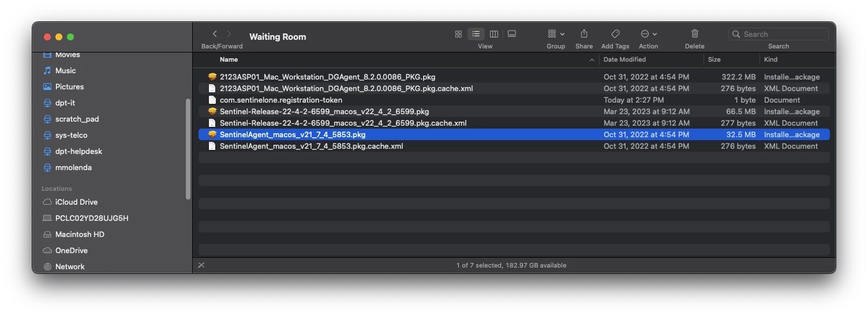Image resolution: width=868 pixels, height=316 pixels.
Task: Click the OneDrive cloud icon
Action: 47,250
